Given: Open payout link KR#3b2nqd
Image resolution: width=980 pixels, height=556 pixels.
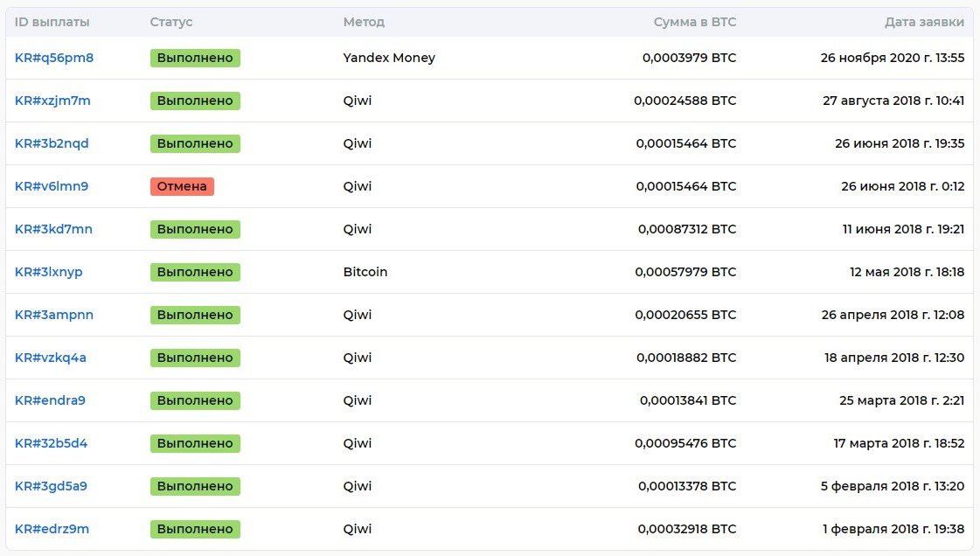Looking at the screenshot, I should point(52,143).
